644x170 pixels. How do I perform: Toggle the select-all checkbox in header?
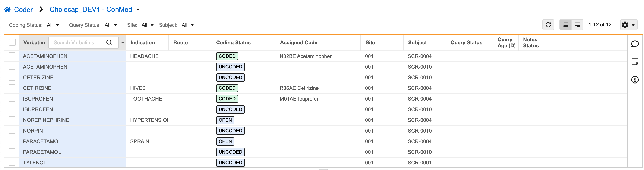tap(12, 42)
